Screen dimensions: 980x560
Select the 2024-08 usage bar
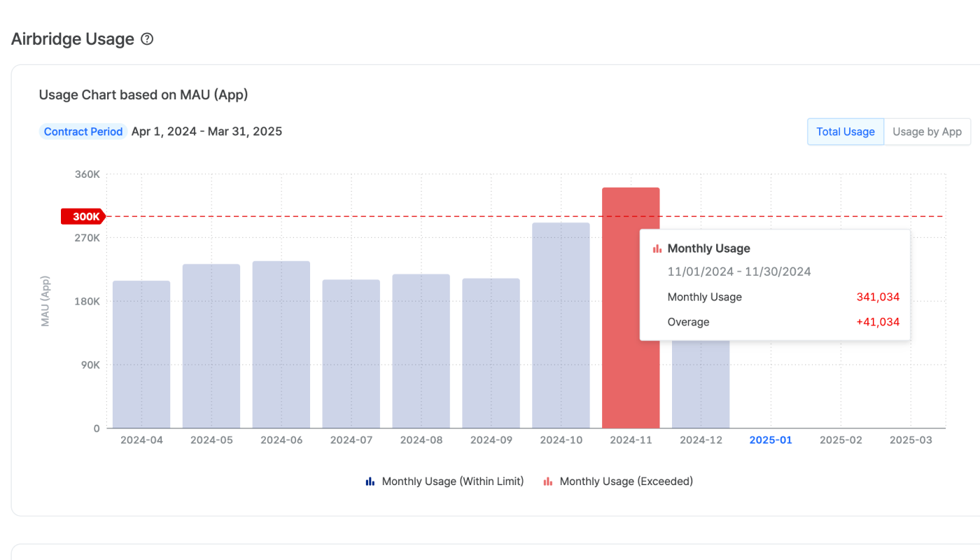click(x=421, y=351)
